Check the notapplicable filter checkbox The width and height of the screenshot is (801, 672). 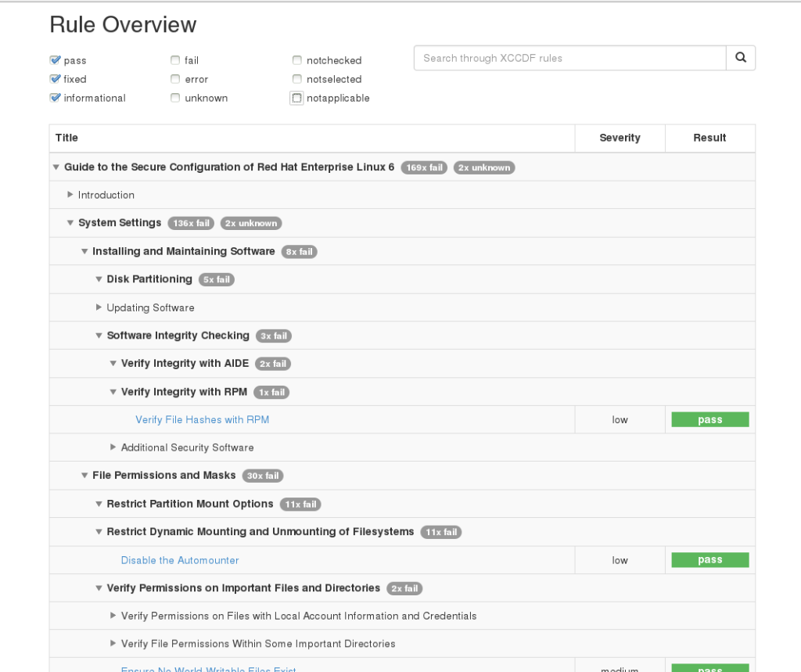296,98
